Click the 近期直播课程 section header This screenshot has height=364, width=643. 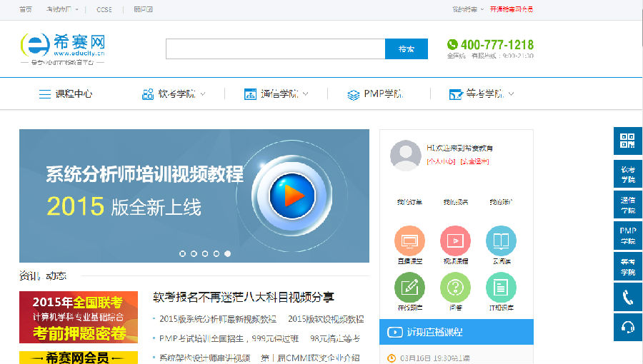point(457,332)
